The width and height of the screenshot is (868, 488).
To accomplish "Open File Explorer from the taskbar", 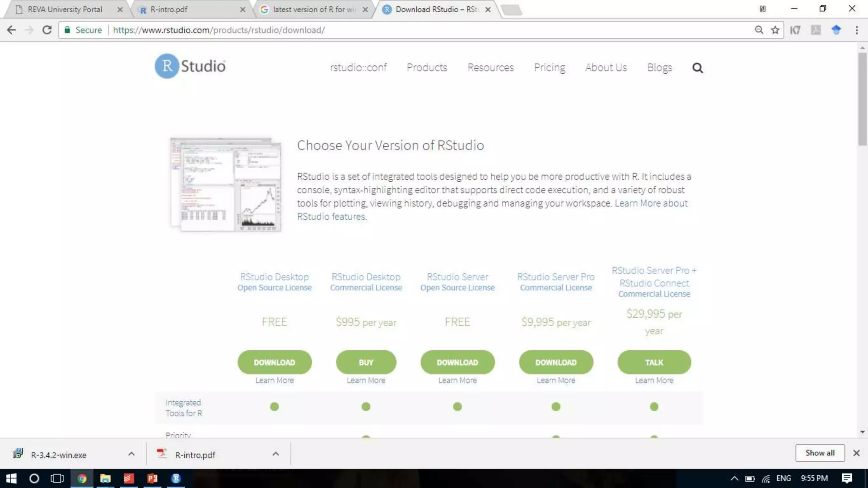I will click(x=105, y=478).
